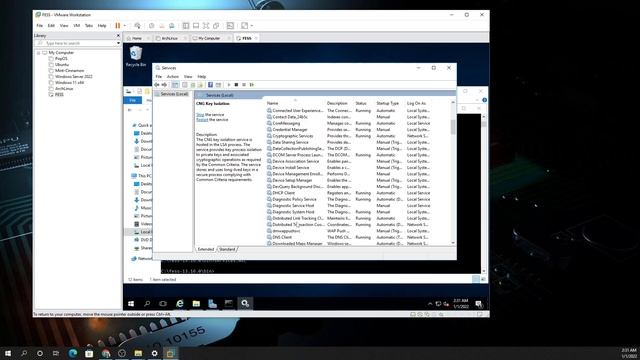Click Pause Service icon in Services toolbar

click(x=244, y=84)
